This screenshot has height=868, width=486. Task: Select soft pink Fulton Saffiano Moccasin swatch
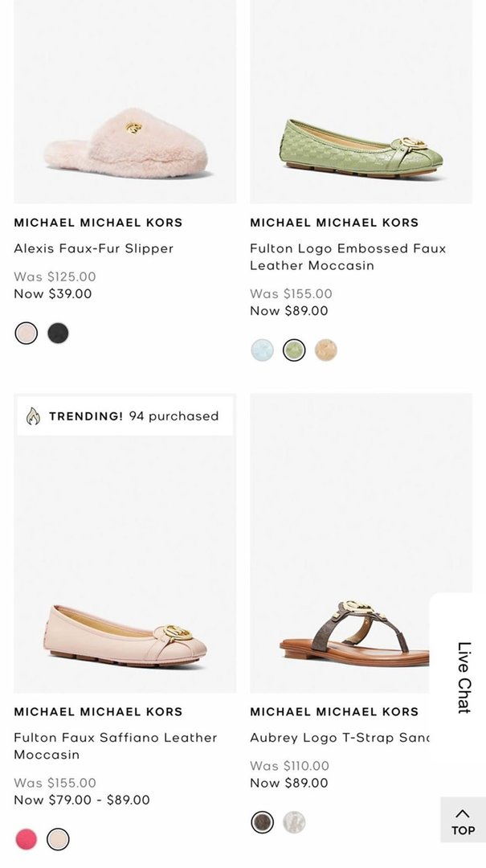[x=58, y=839]
